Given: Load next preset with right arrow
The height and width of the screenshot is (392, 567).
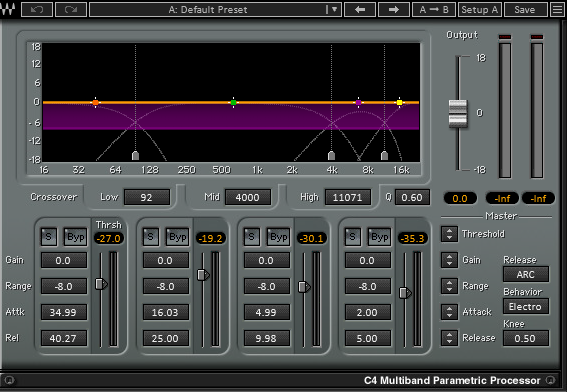Looking at the screenshot, I should click(393, 9).
